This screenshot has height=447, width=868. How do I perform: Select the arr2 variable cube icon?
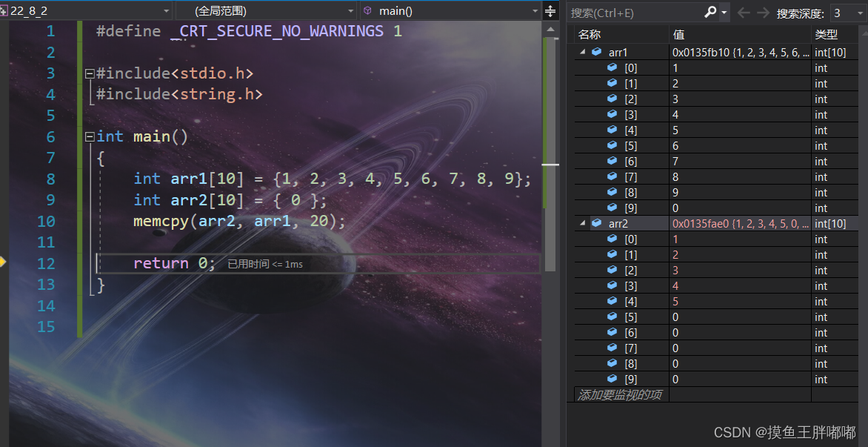(x=596, y=223)
